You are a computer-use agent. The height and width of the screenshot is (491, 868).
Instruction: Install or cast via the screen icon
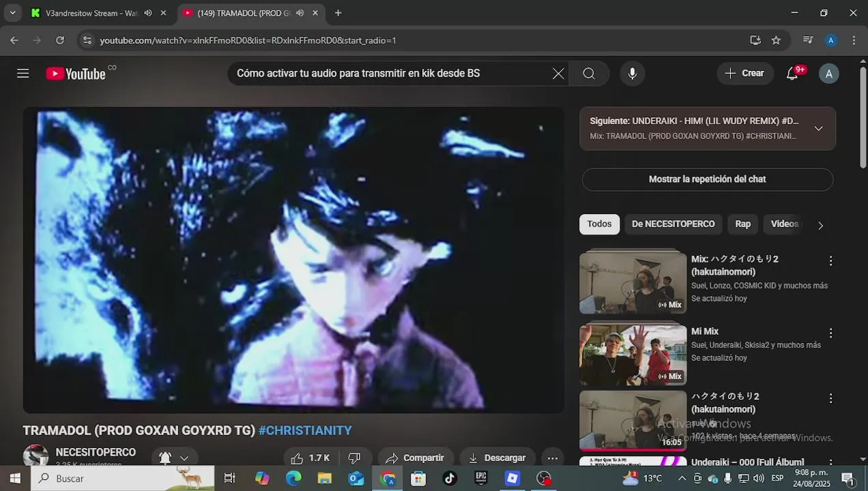[755, 40]
